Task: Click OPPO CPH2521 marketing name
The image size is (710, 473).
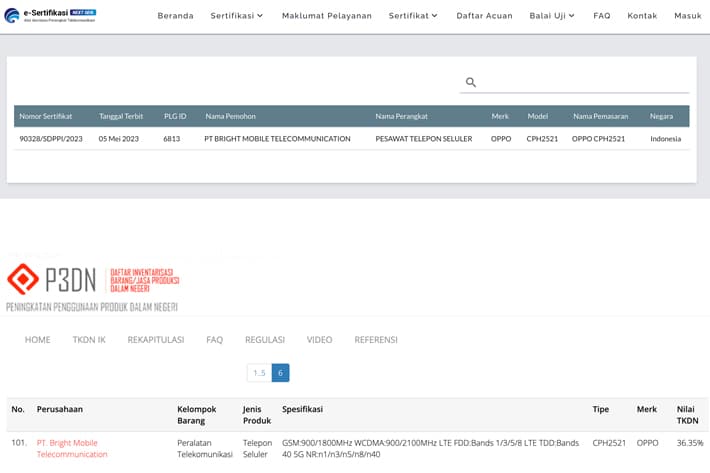Action: click(599, 139)
